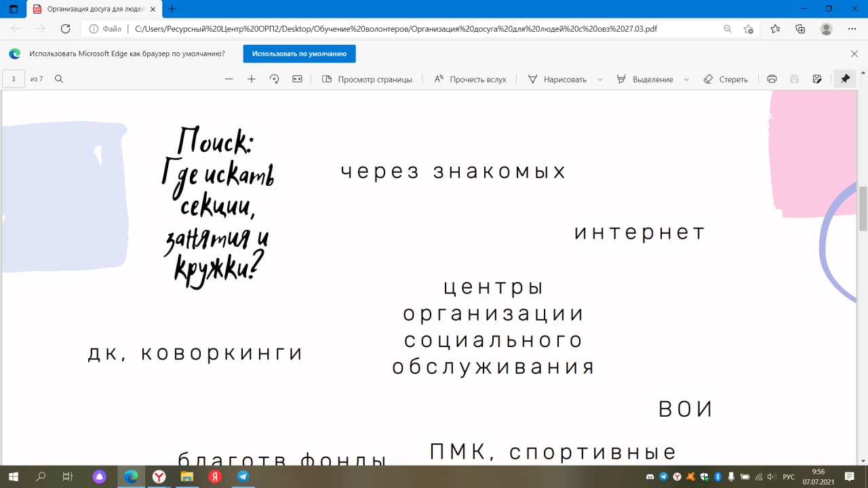Open the Avast antivirus tray icon
868x488 pixels.
690,477
